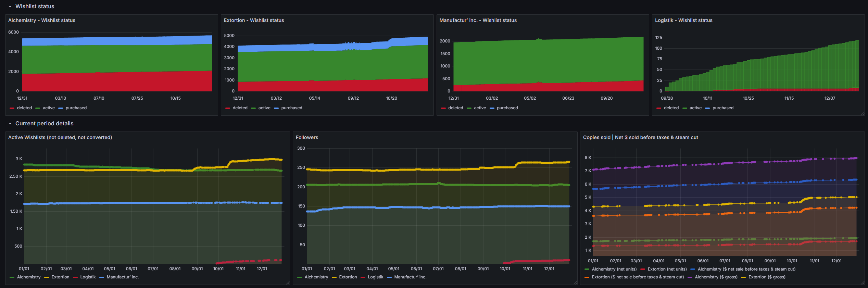Click the resize handle of Logistik wishlist panel
This screenshot has width=868, height=288.
862,114
